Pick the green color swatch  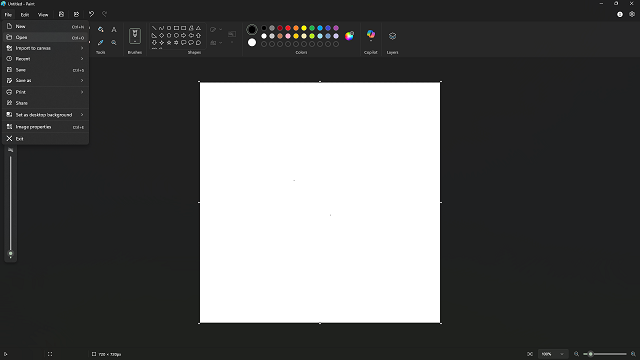312,28
